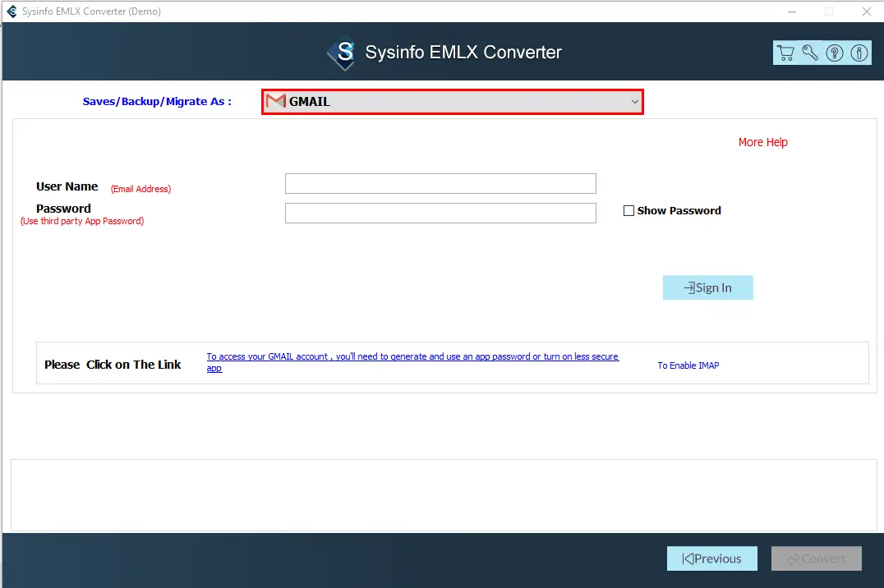This screenshot has width=884, height=588.
Task: Toggle the Show Password checkbox
Action: pos(628,211)
